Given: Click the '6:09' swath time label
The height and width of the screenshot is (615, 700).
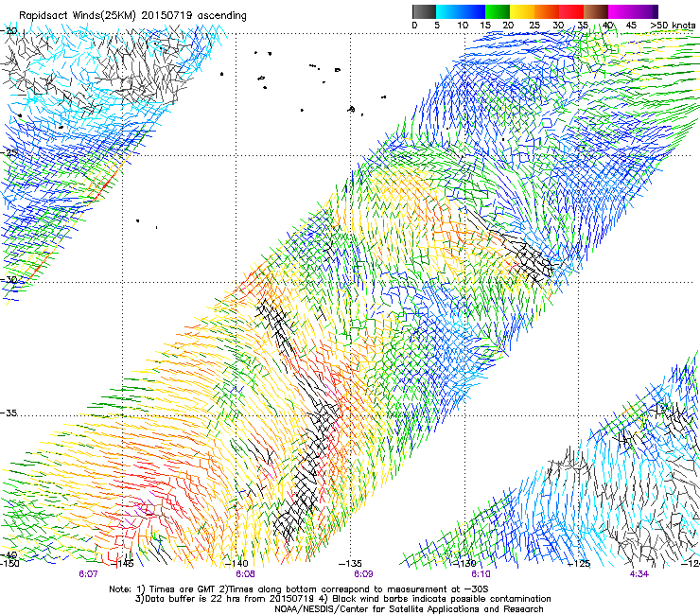Looking at the screenshot, I should tap(363, 573).
